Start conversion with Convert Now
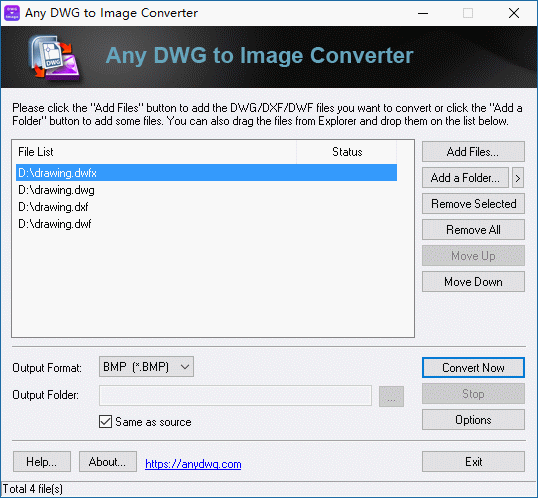The image size is (538, 498). tap(473, 368)
